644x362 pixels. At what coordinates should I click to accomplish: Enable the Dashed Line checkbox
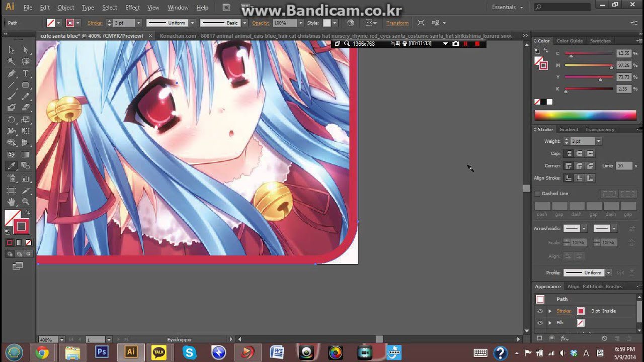tap(537, 194)
